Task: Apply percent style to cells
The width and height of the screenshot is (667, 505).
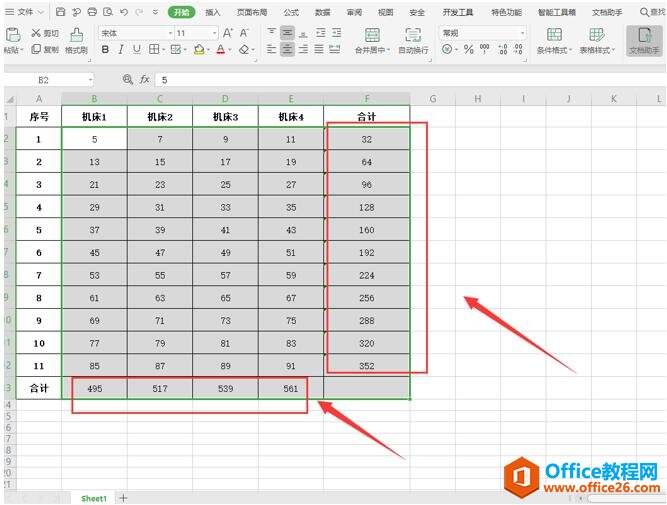Action: tap(468, 49)
